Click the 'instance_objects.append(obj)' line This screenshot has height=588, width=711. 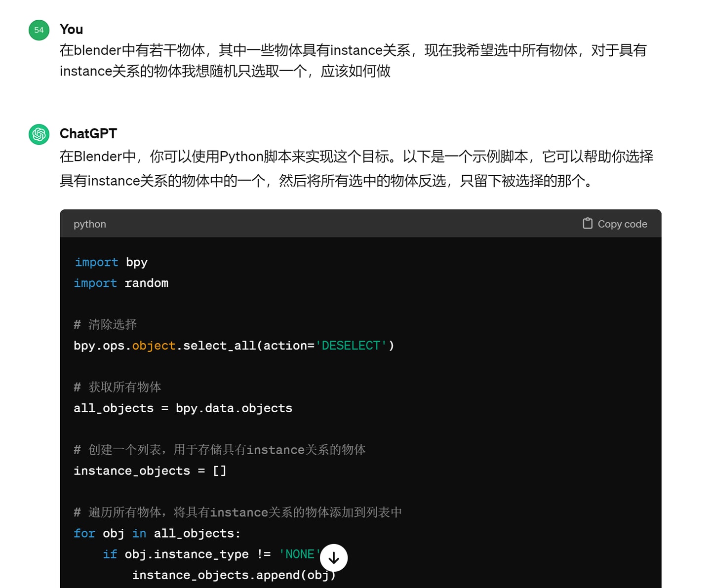tap(234, 575)
